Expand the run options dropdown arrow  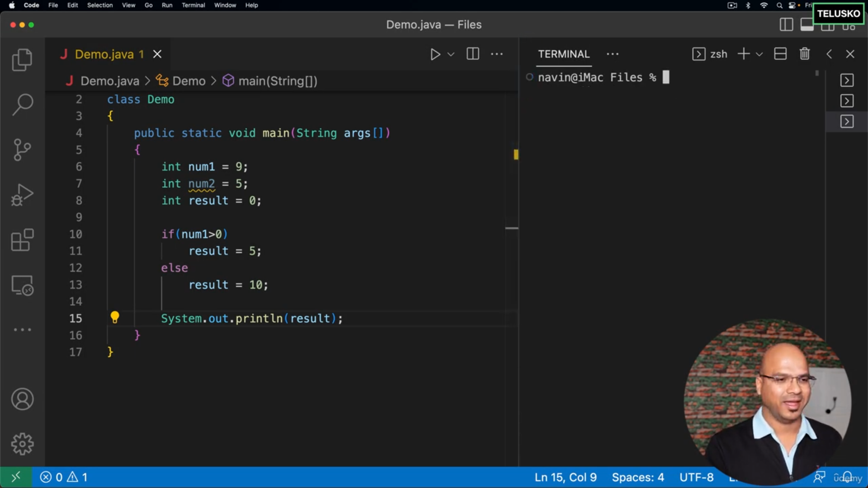(451, 54)
